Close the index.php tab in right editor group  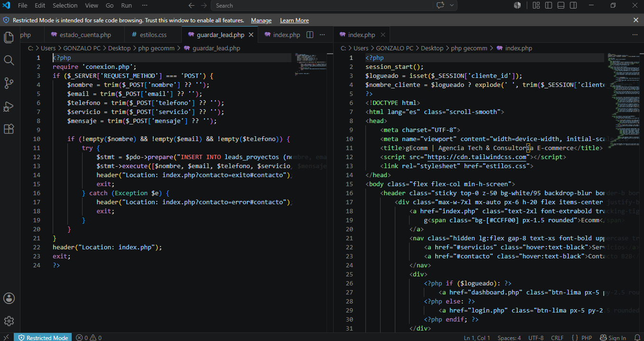(x=383, y=35)
